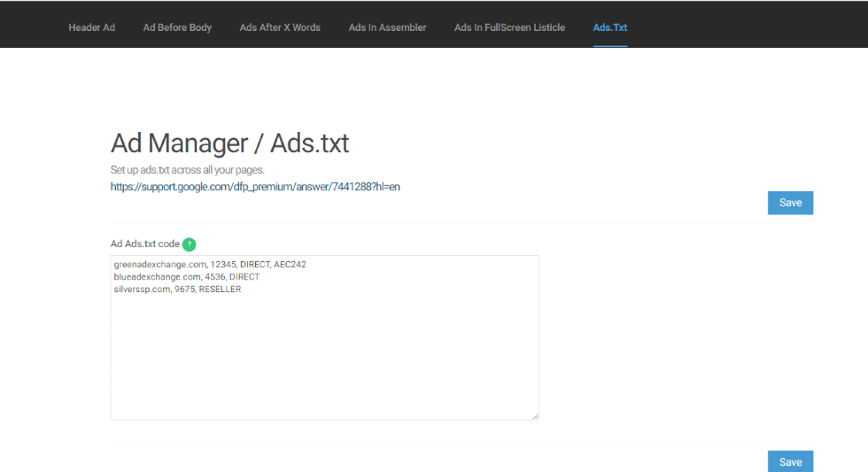This screenshot has height=472, width=868.
Task: Select the Ads In Assembler tab
Action: [387, 27]
